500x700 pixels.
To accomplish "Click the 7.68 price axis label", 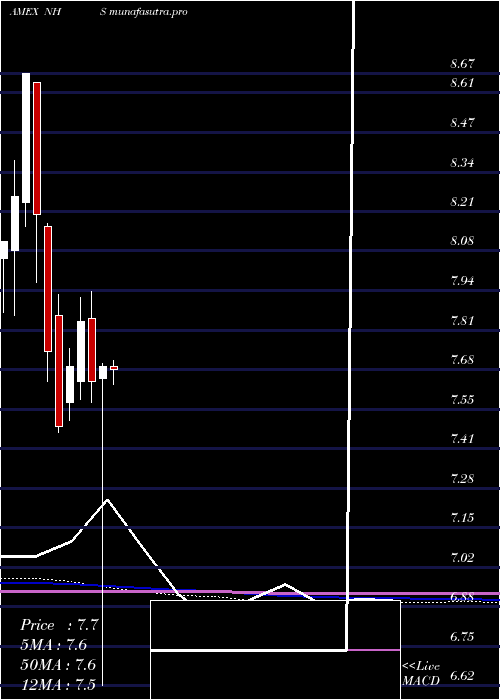I will [462, 360].
